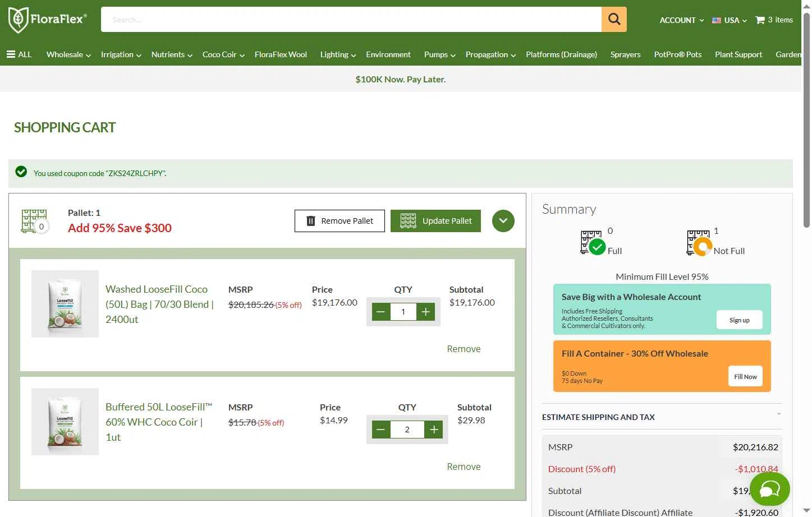Open the Washed LooseFill Coco product thumbnail
This screenshot has height=517, width=812.
[65, 304]
